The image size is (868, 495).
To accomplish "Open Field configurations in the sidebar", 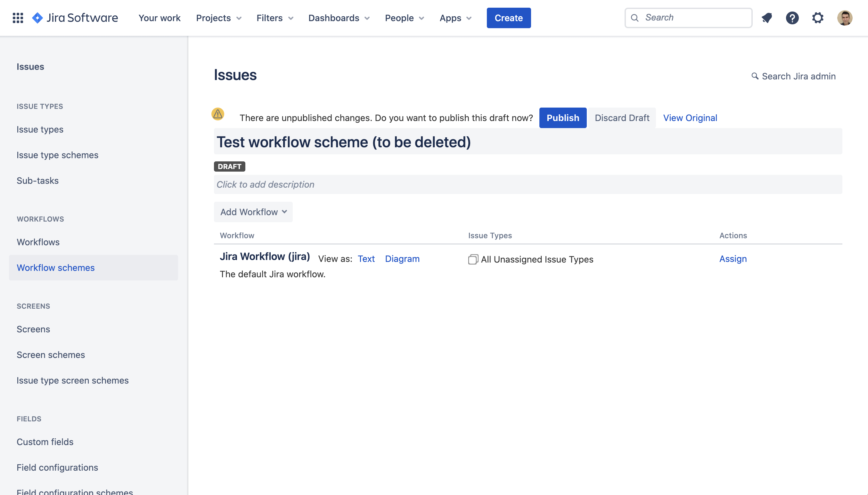I will [57, 467].
